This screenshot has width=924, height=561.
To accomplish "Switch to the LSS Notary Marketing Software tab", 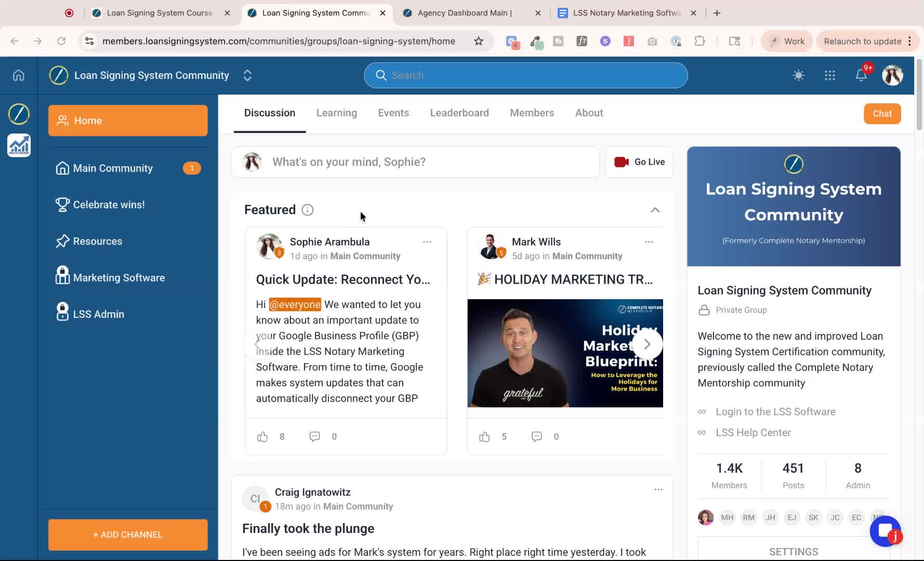I will [x=627, y=13].
